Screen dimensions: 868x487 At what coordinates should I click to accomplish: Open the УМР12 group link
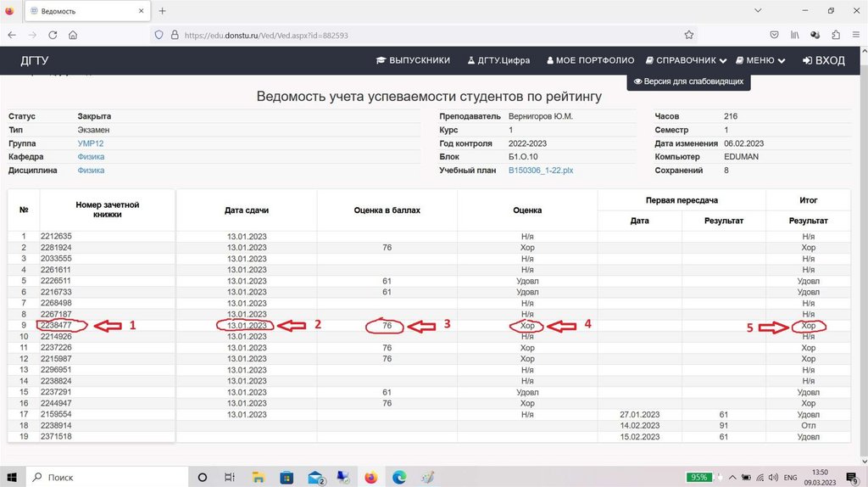pos(90,143)
